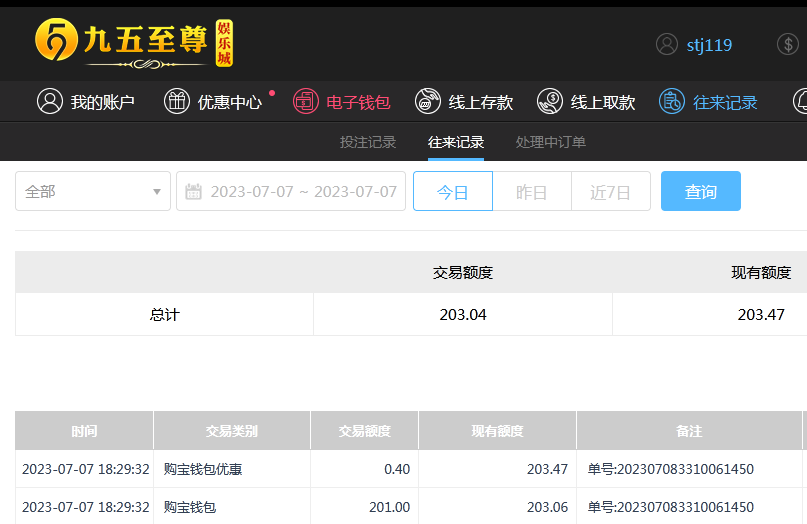
Task: Click the 线上取款 withdrawal icon
Action: tap(550, 101)
